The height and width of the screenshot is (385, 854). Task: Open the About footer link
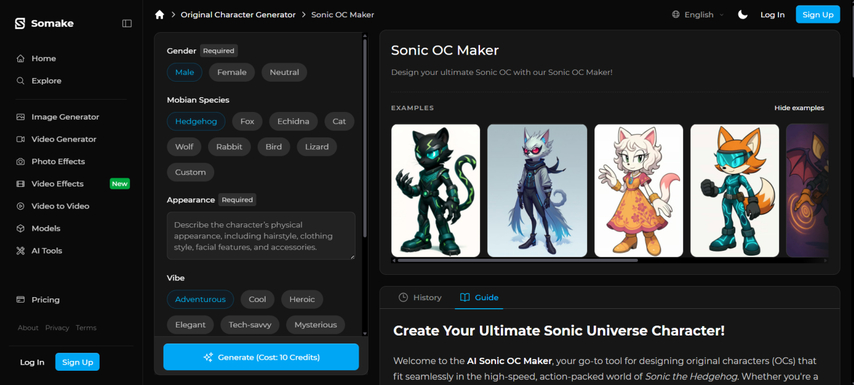(28, 328)
